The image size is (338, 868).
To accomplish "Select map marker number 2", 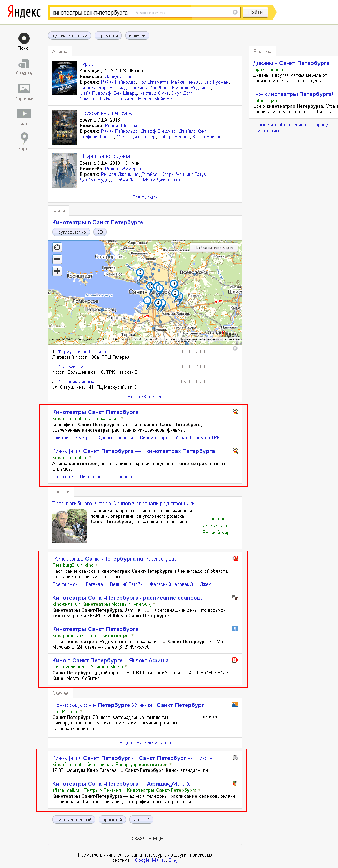I will point(175,293).
